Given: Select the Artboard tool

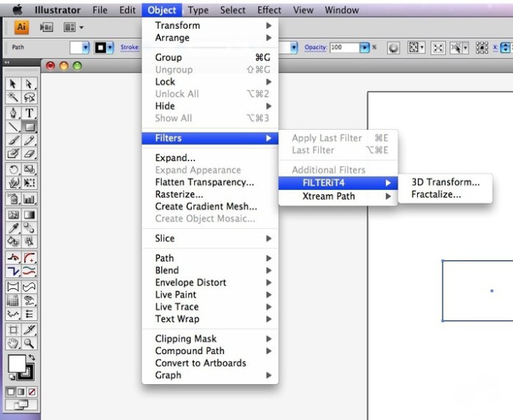Looking at the screenshot, I should click(x=13, y=330).
